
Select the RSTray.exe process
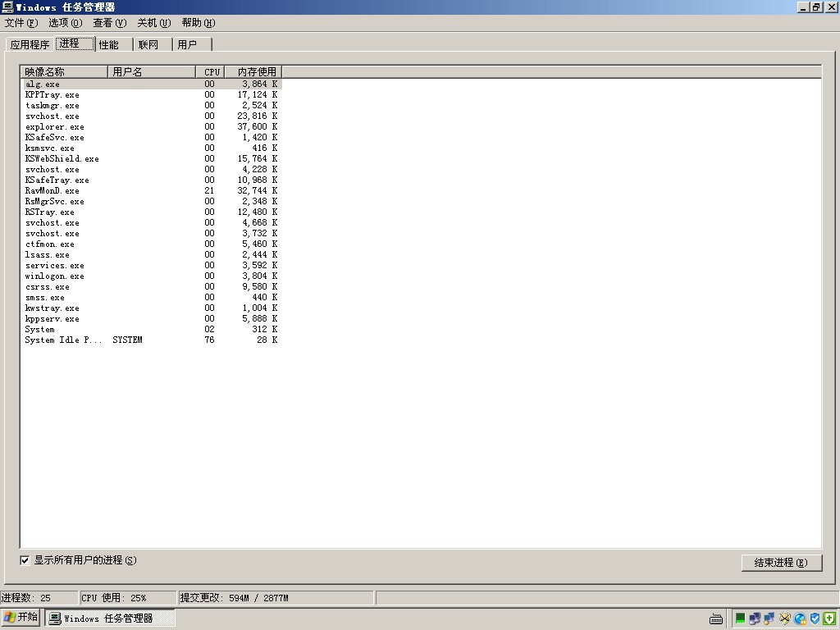[152, 212]
